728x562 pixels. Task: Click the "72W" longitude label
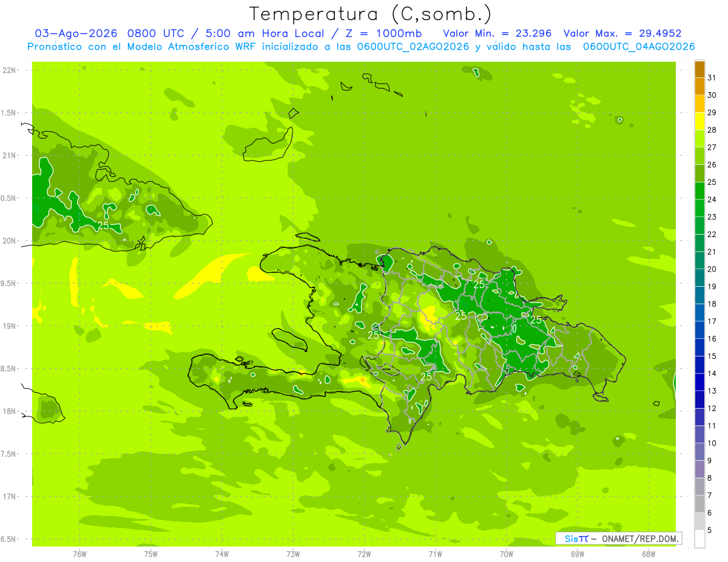tap(364, 554)
